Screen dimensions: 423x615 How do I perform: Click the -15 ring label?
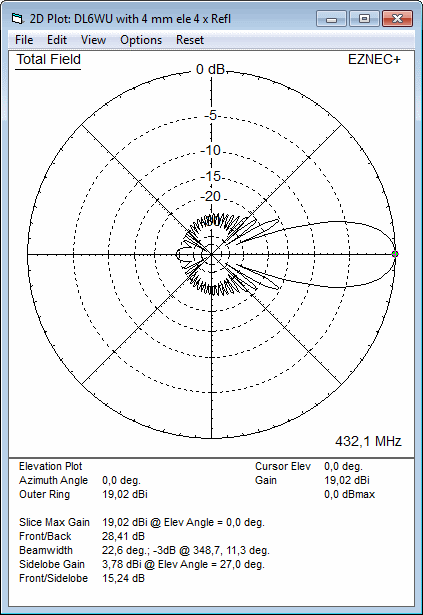(x=211, y=176)
